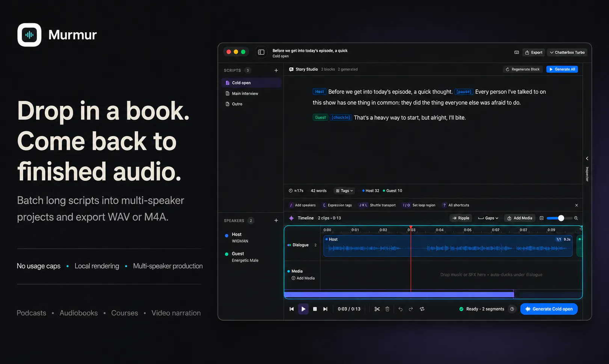Click the Host speaker tag in script
Screen dimensions: 609x364
point(319,92)
